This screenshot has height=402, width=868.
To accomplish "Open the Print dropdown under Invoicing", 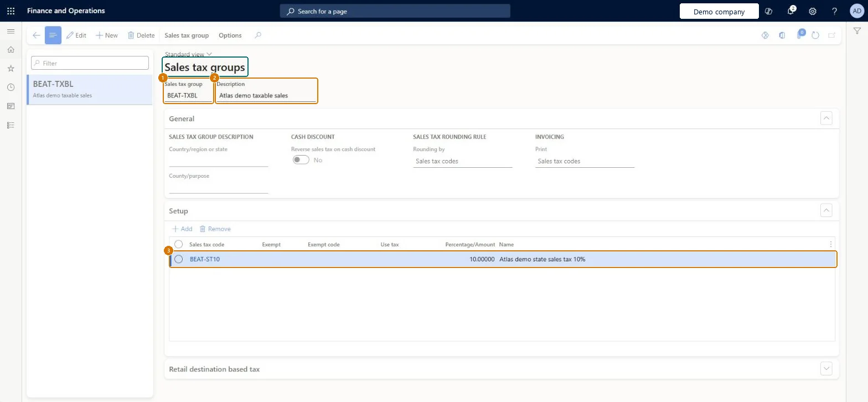I will 585,161.
